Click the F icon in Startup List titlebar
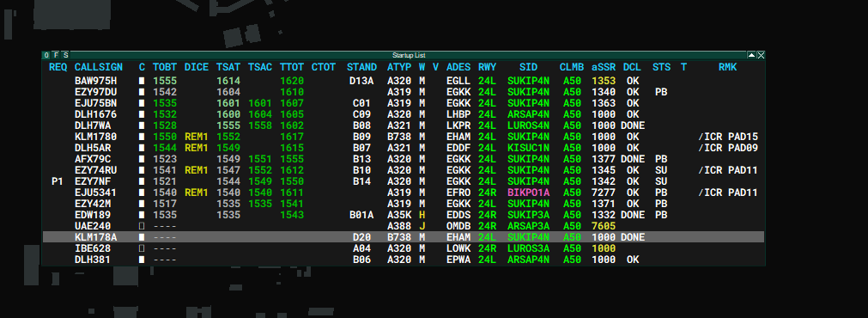The image size is (868, 318). point(56,55)
